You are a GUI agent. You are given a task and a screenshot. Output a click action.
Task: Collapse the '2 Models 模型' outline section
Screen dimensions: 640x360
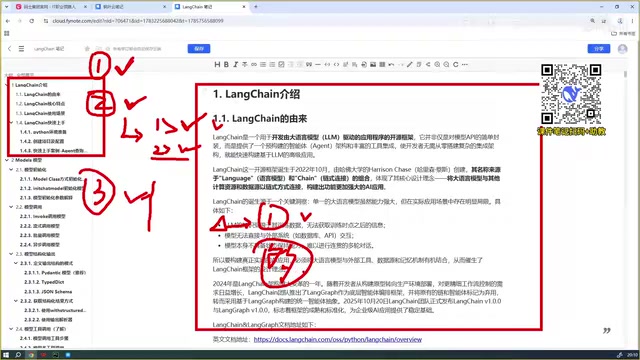coord(7,160)
